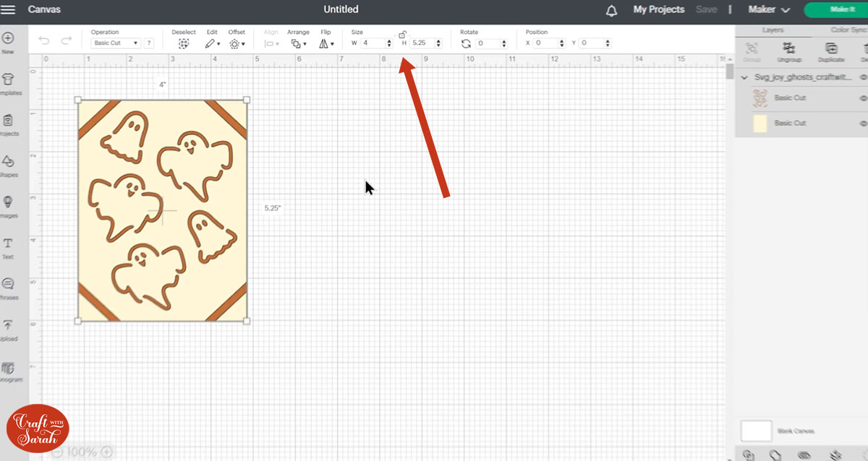Click the Svg_joy_ghosts group layer name
The width and height of the screenshot is (868, 461).
(804, 77)
